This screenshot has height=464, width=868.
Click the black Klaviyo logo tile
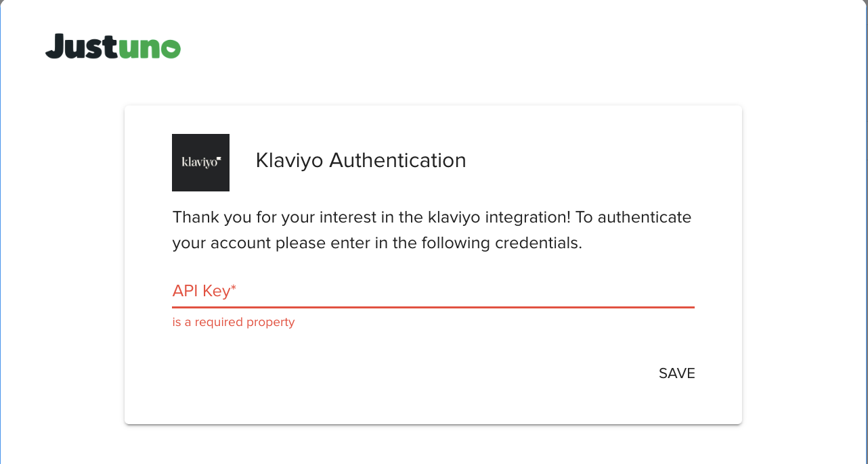200,162
